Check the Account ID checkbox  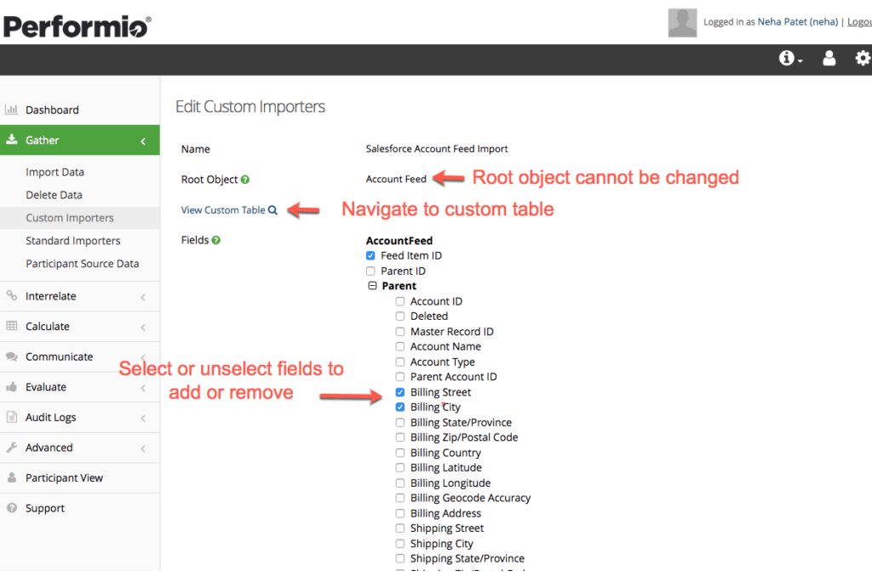coord(400,301)
